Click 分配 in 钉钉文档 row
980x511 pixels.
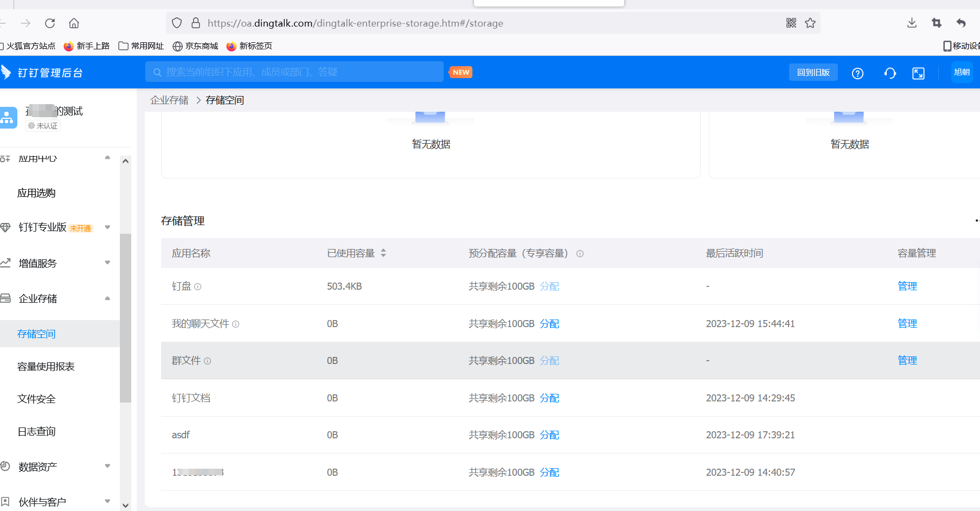549,398
